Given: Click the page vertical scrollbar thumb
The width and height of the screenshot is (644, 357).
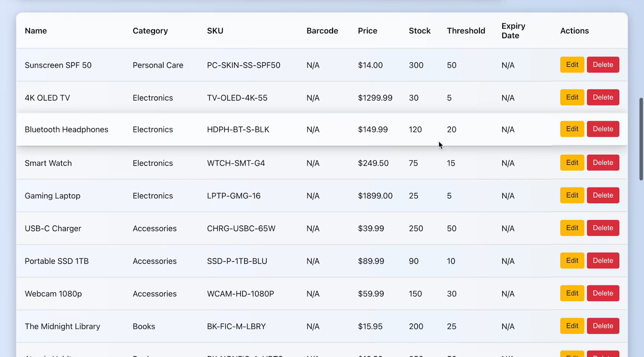Looking at the screenshot, I should pos(641,139).
